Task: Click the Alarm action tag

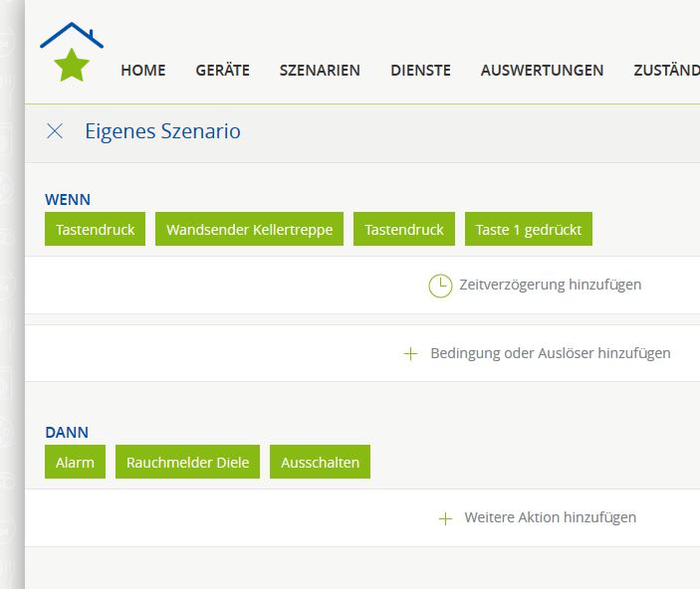Action: pos(76,463)
